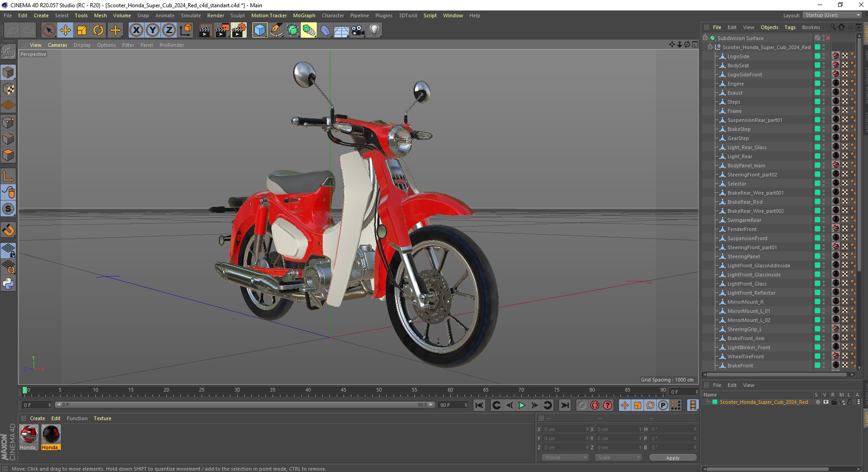Open the Simulate menu
868x472 pixels.
(190, 15)
